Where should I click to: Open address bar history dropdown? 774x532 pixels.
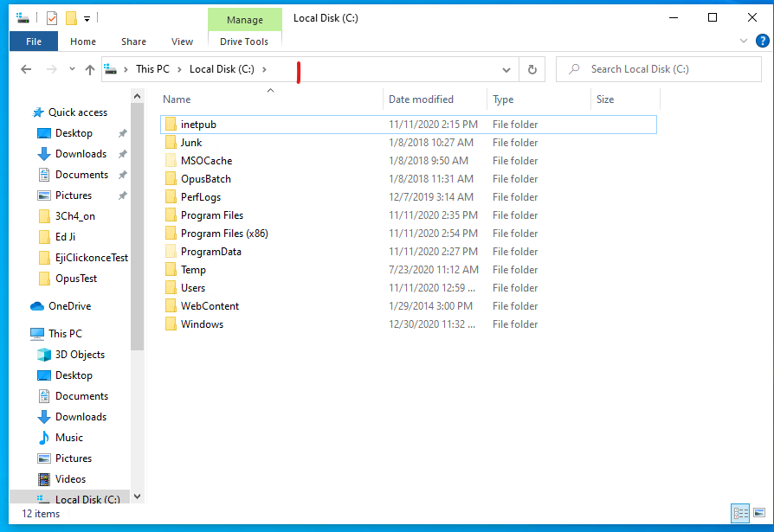[x=506, y=70]
